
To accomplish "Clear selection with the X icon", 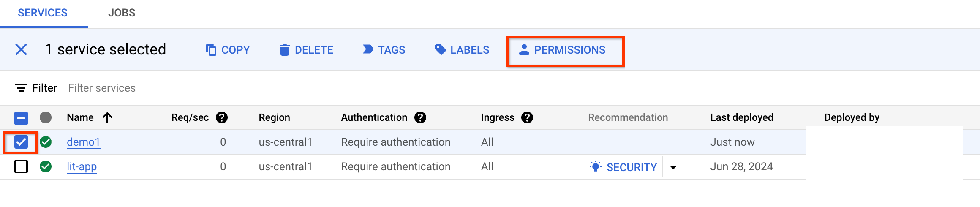I will pyautogui.click(x=21, y=49).
